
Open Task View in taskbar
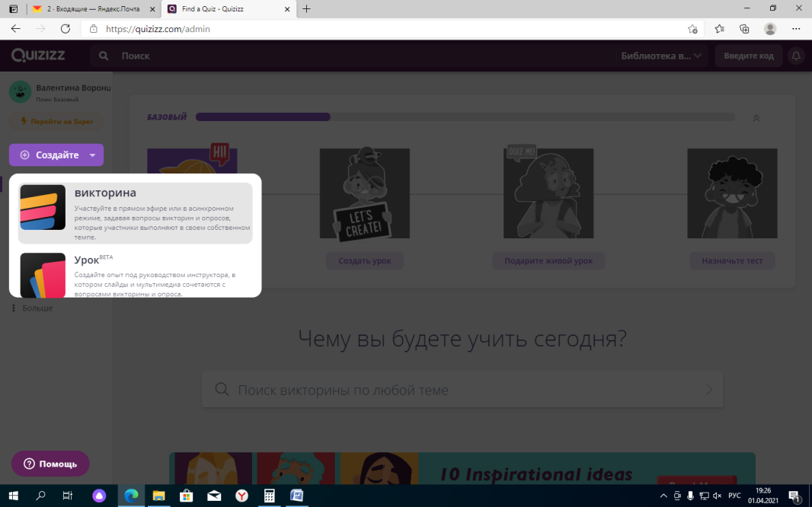[x=67, y=496]
